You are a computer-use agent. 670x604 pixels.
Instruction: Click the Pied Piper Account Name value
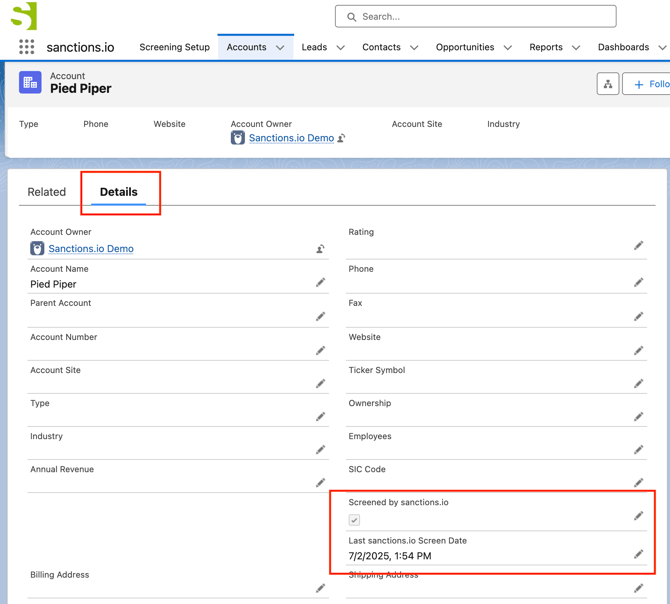[53, 284]
